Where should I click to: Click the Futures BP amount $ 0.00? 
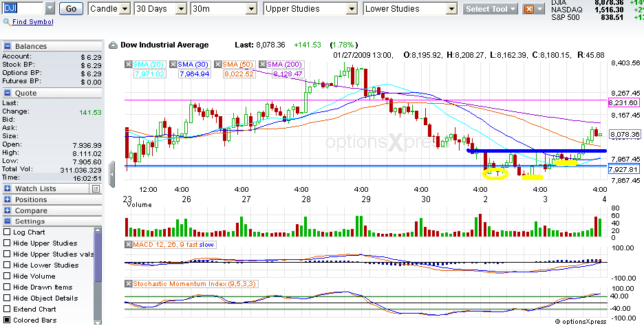[91, 82]
